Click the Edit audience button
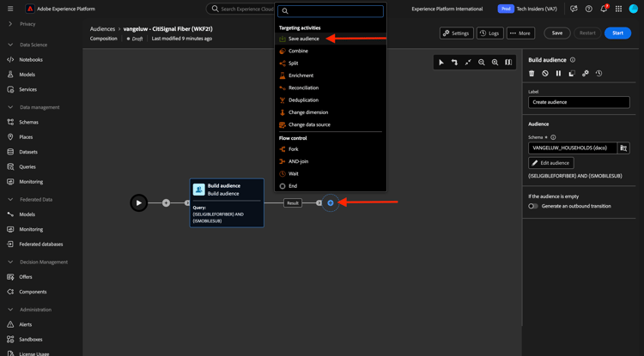Screen dimensions: 644x356 [x=550, y=163]
